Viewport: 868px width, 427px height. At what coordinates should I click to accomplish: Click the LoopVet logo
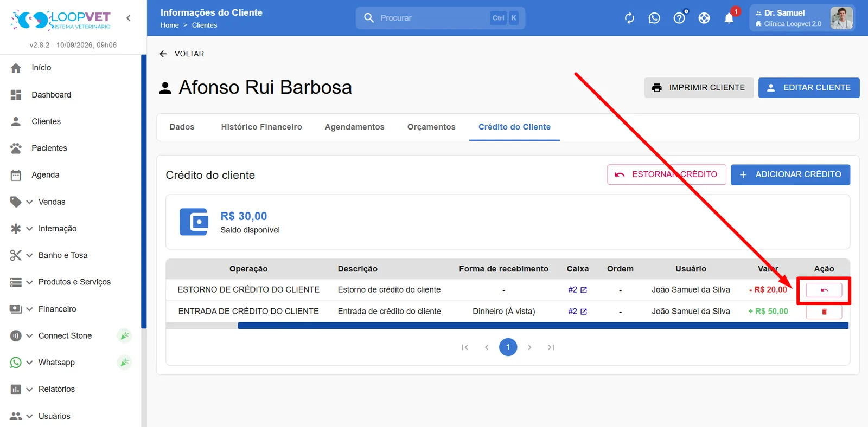(x=61, y=20)
